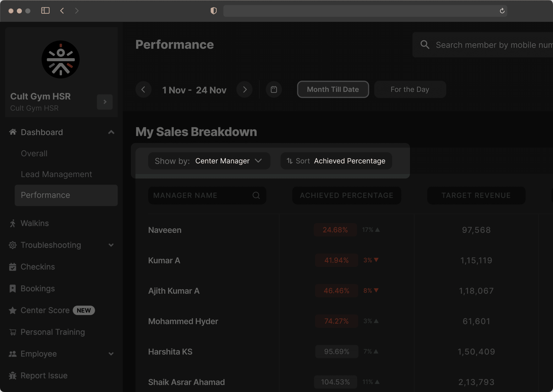Click the 46.46% achieved badge
This screenshot has width=553, height=392.
(336, 291)
